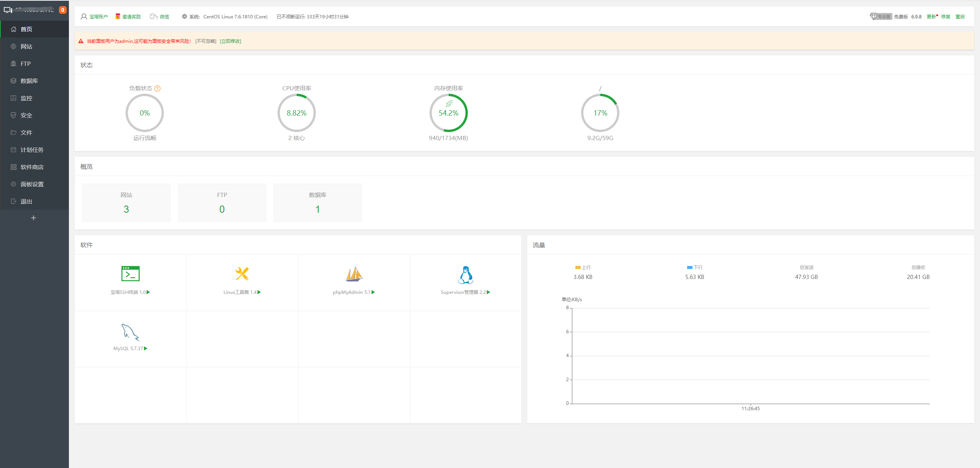This screenshot has height=468, width=980.
Task: Click the 专业版 diamond badge
Action: 881,16
